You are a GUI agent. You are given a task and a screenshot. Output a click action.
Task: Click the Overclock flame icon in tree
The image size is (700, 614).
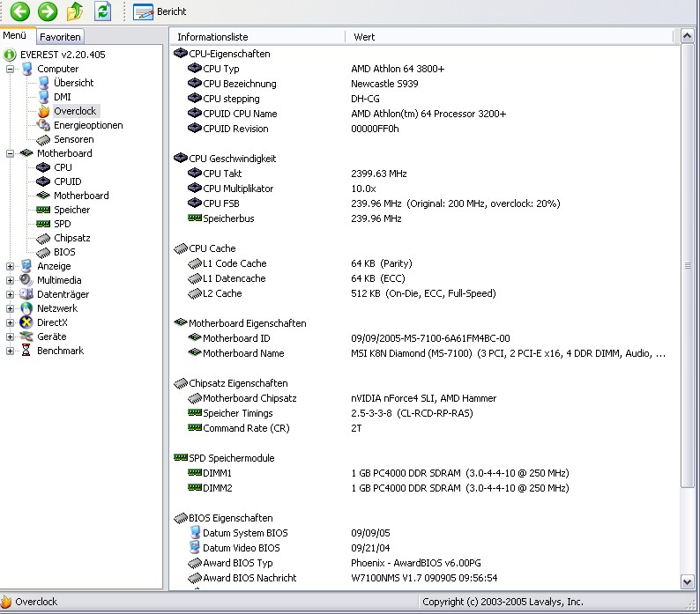tap(43, 111)
